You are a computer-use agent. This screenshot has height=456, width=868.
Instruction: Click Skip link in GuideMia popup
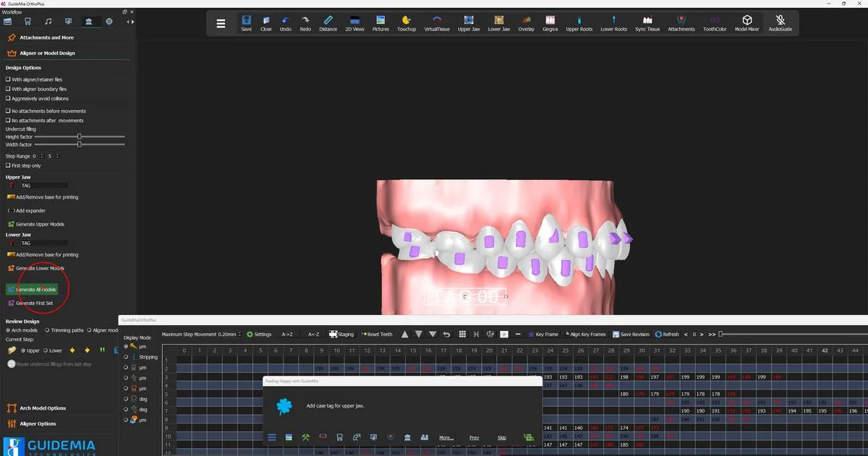point(502,437)
